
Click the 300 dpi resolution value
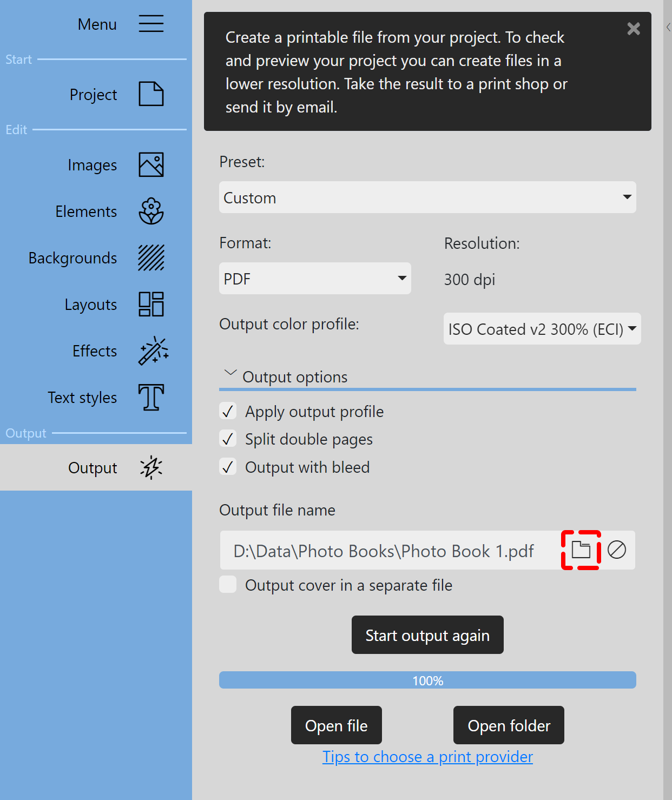point(470,280)
